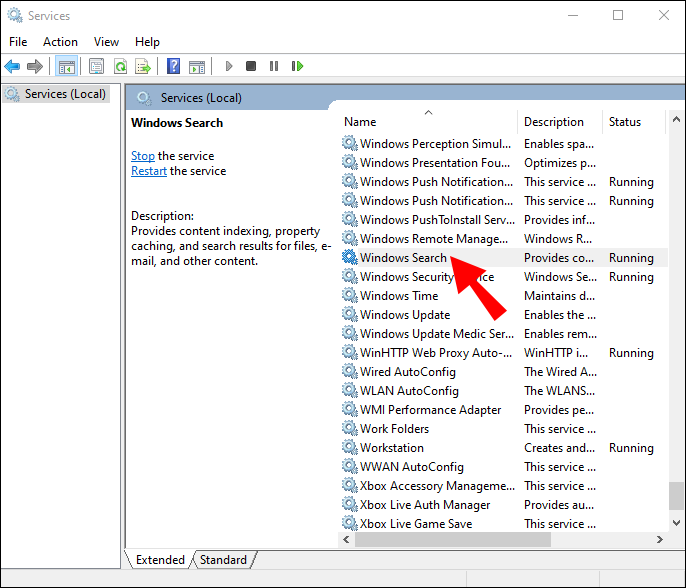Click the horizontal scrollbar thumb
Viewport: 686px width, 588px height.
452,539
